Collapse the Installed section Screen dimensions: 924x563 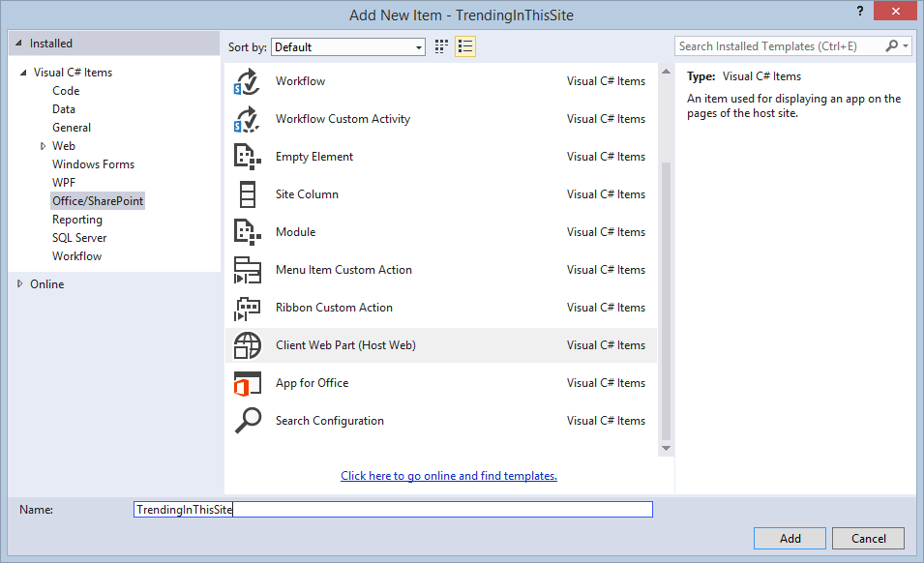pyautogui.click(x=18, y=43)
